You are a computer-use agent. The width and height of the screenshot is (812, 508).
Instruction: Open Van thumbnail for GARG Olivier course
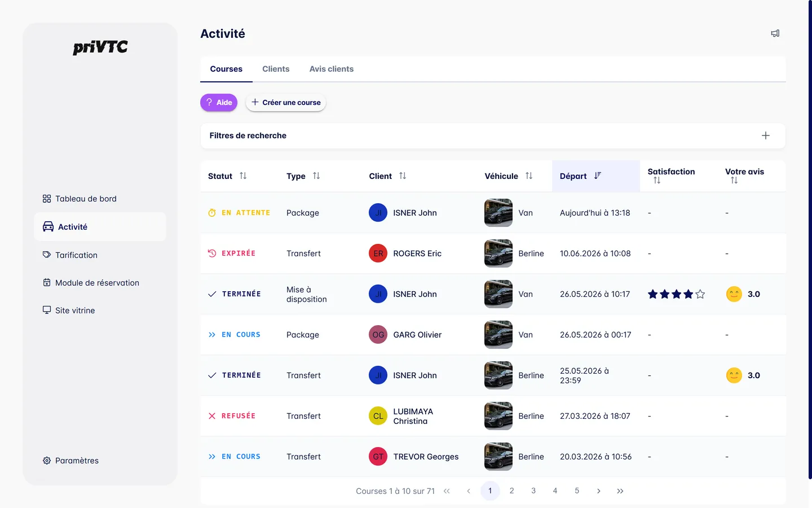(498, 335)
